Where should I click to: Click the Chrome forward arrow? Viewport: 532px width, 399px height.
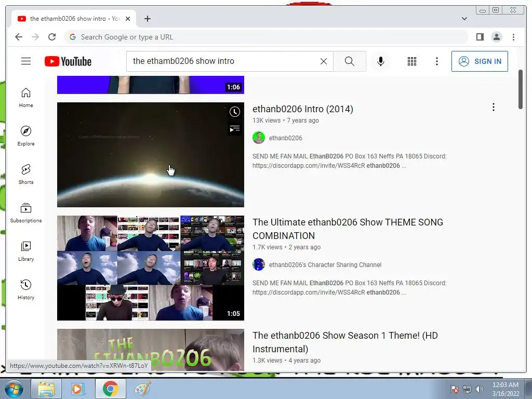point(35,37)
